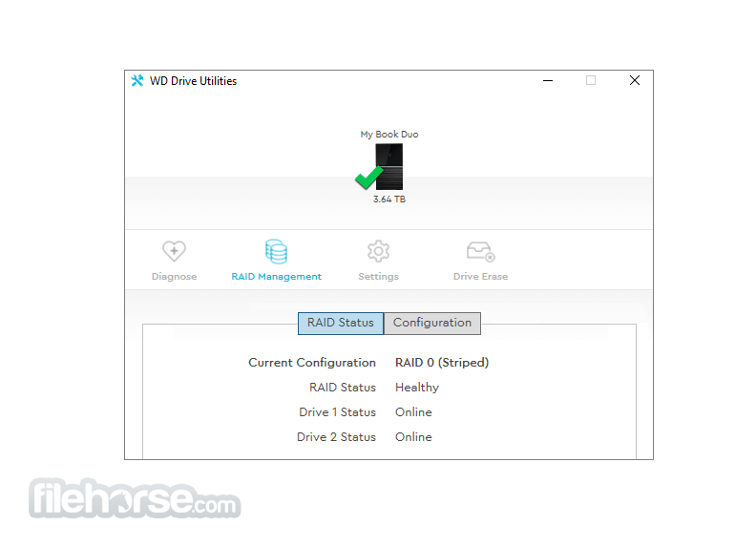The height and width of the screenshot is (547, 756).
Task: Click the Settings label
Action: pos(379,277)
